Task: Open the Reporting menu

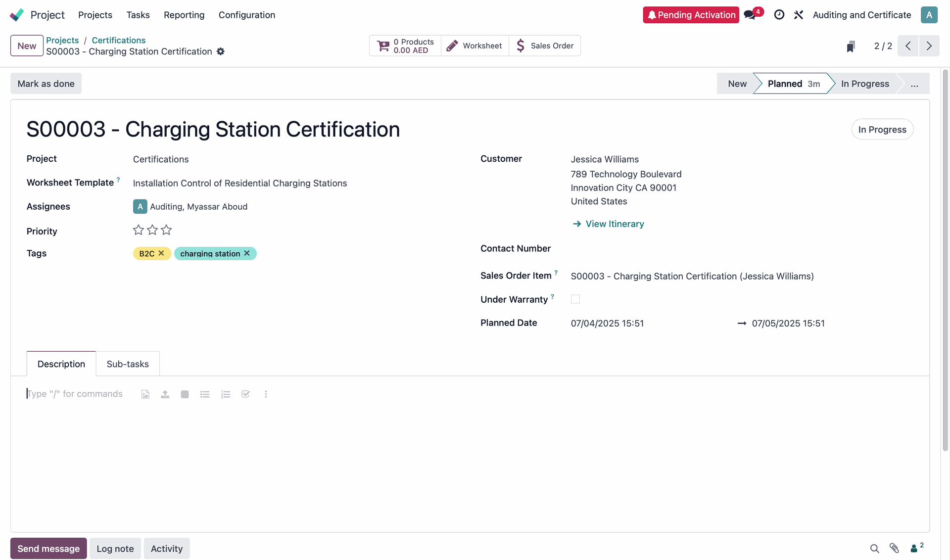Action: (x=184, y=15)
